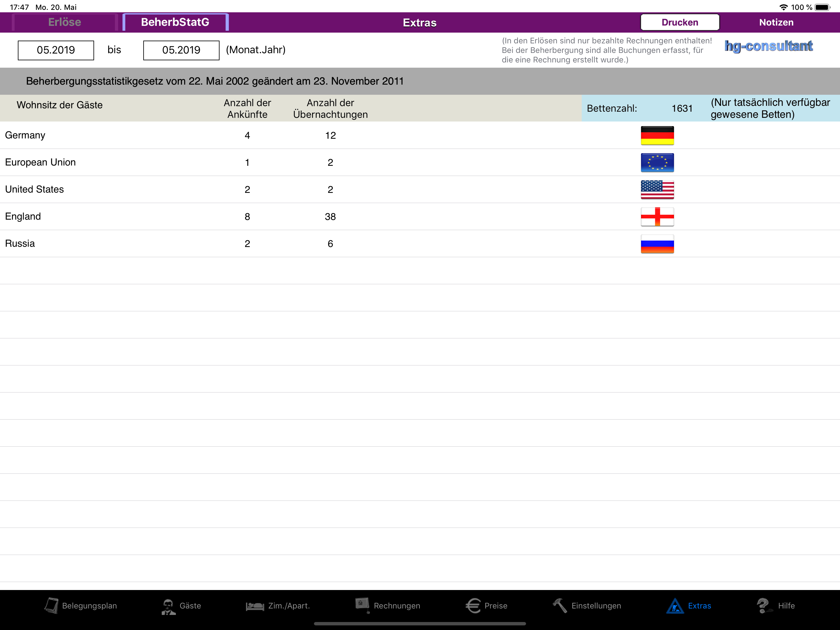The width and height of the screenshot is (840, 630).
Task: Tap Russia's 6 overnight stays value
Action: tap(331, 244)
